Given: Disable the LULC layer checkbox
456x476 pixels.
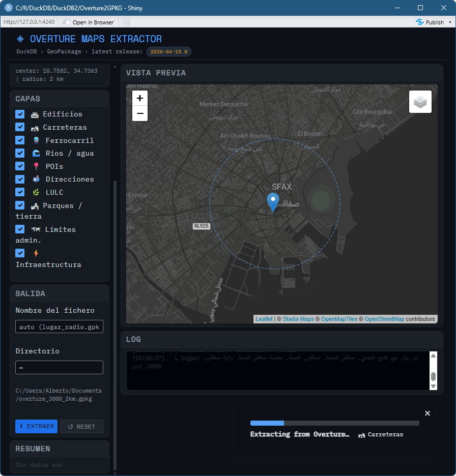Looking at the screenshot, I should coord(20,192).
